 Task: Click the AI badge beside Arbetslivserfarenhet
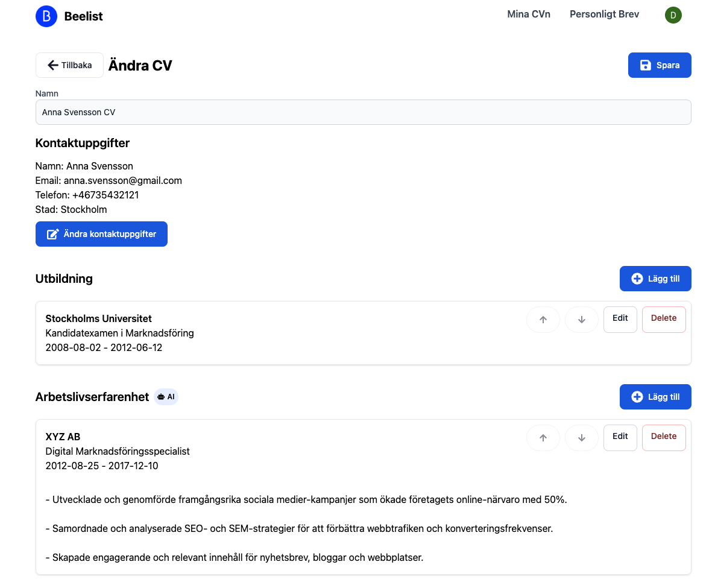tap(166, 396)
